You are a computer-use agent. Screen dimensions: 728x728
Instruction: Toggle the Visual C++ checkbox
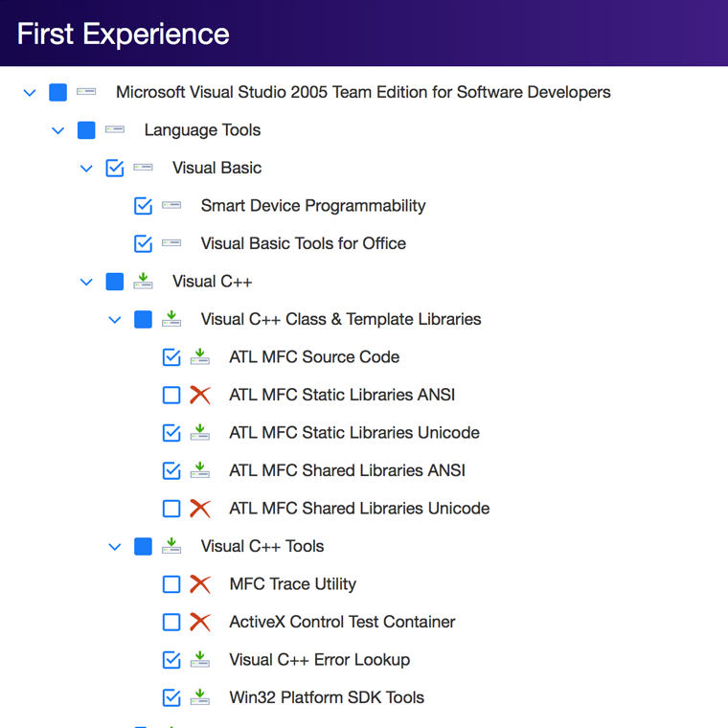coord(115,282)
